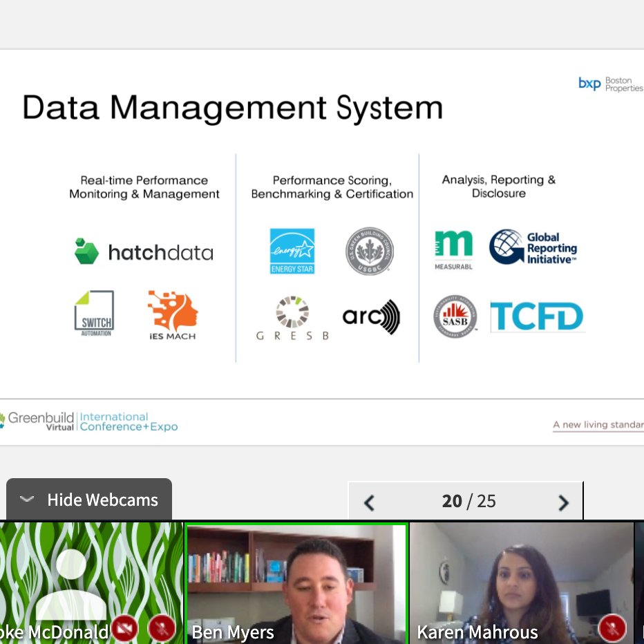Click the hatchdata logo on the slide
This screenshot has width=644, height=644.
coord(144,252)
